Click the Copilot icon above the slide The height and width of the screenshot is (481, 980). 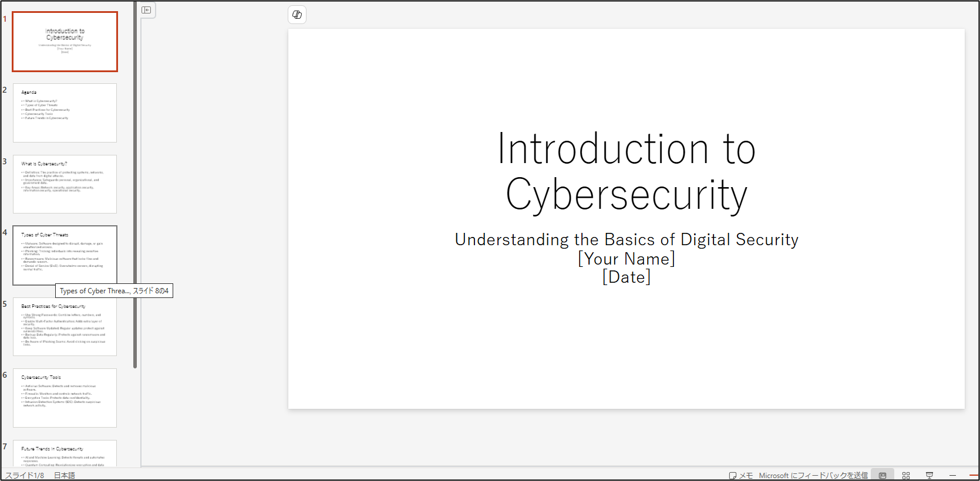tap(297, 15)
